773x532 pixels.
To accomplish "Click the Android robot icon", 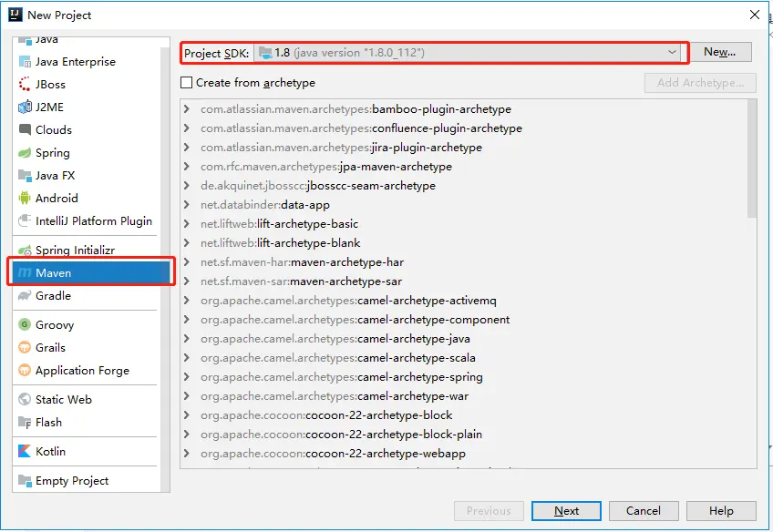I will point(25,198).
